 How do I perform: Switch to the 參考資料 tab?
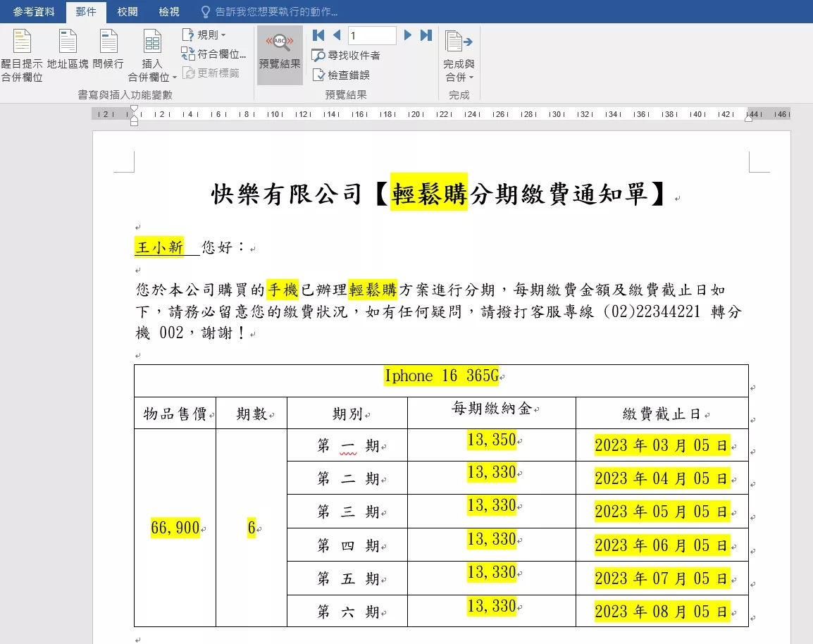pyautogui.click(x=34, y=11)
